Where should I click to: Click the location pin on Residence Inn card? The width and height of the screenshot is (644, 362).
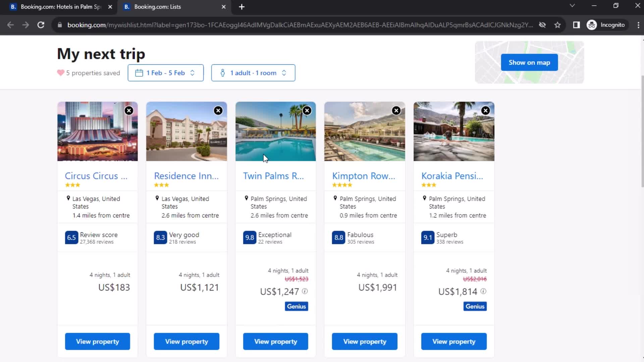pos(157,198)
